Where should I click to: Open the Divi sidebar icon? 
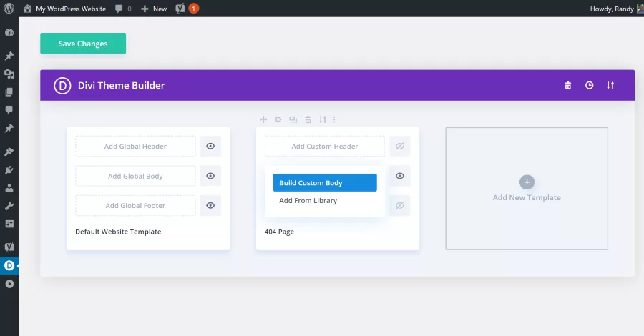[x=9, y=265]
